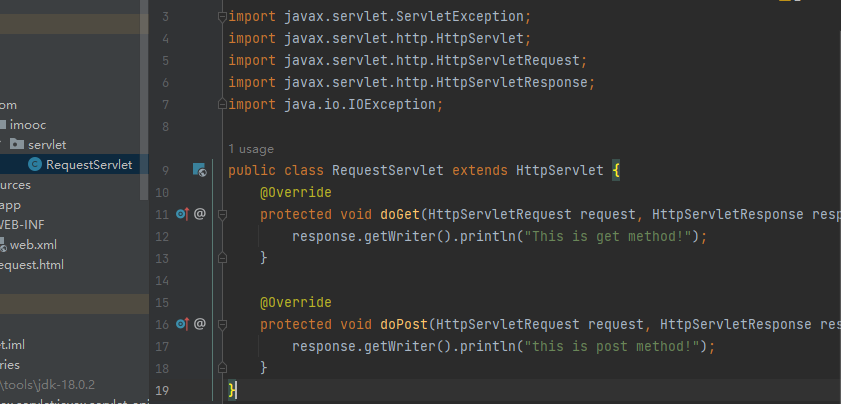Click the fold-end marker on line 13
841x404 pixels.
(222, 258)
